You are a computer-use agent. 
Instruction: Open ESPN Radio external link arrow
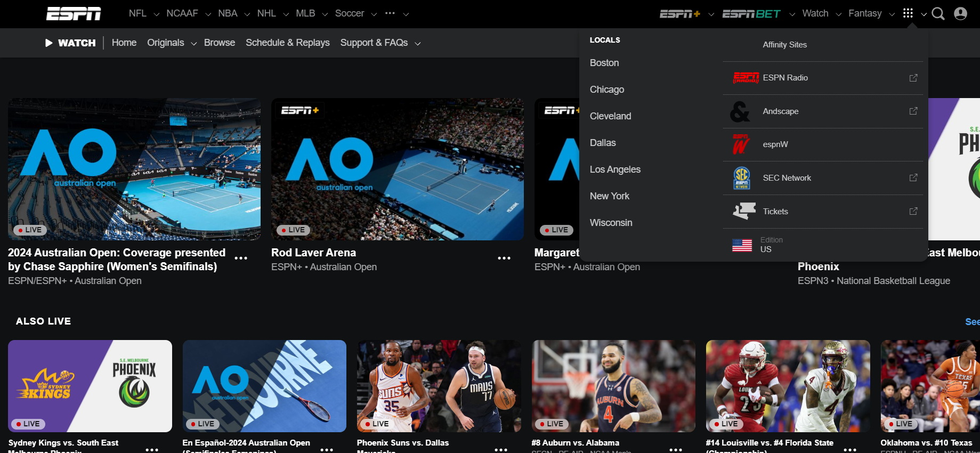[x=913, y=78]
